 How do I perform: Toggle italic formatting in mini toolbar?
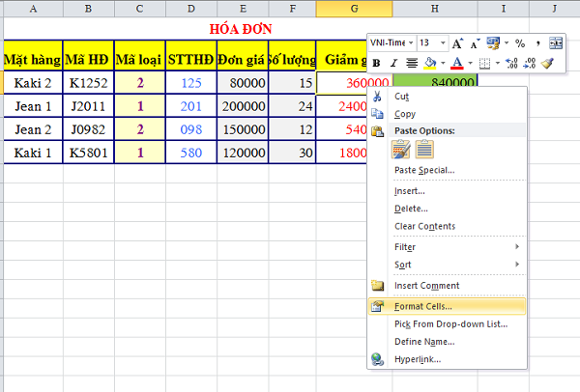tap(393, 63)
